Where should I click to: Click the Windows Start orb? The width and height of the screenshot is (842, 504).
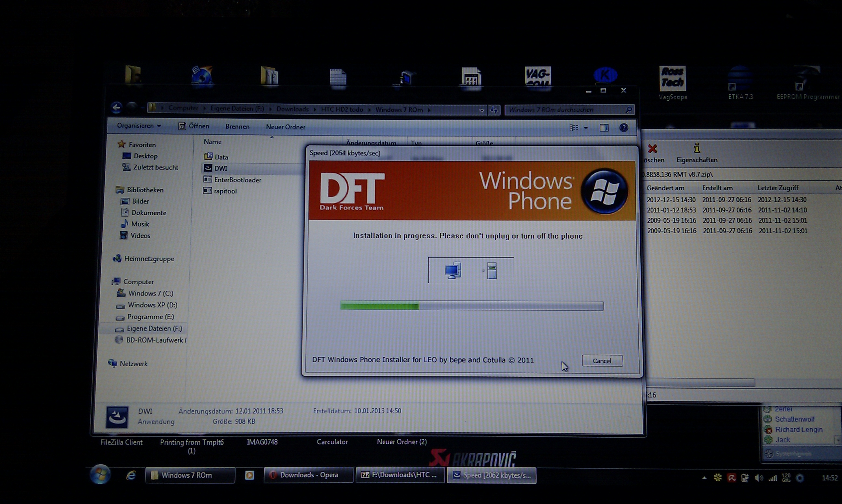point(100,474)
